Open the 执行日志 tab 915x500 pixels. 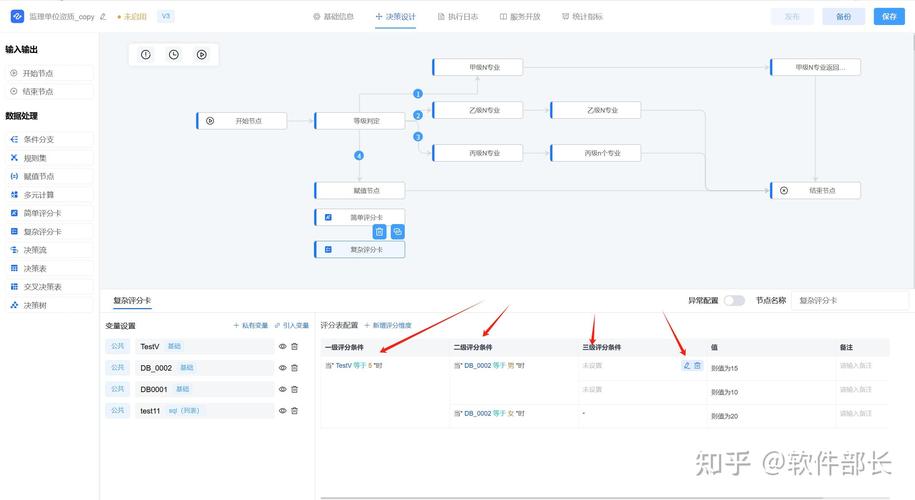(x=458, y=17)
